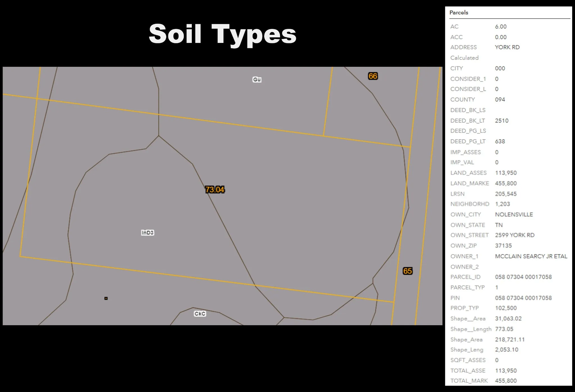
Task: Click the small square marker on map
Action: pyautogui.click(x=106, y=298)
